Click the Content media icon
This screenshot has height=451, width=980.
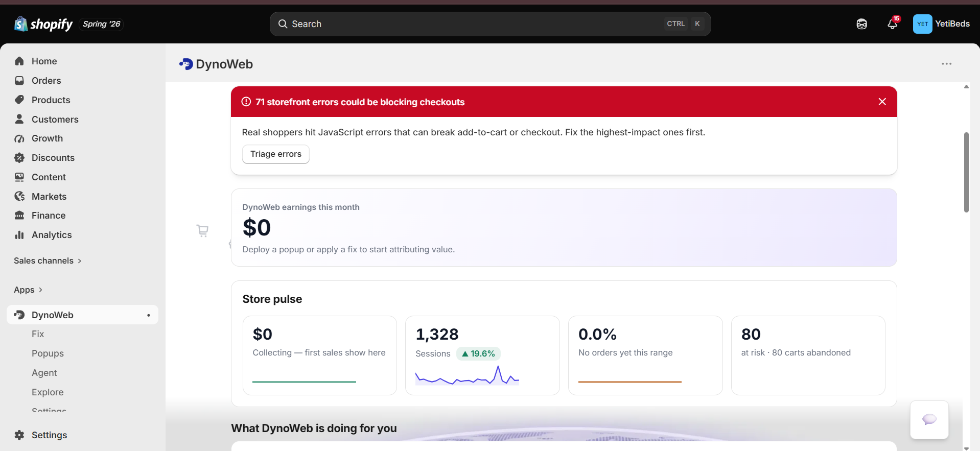pos(19,177)
